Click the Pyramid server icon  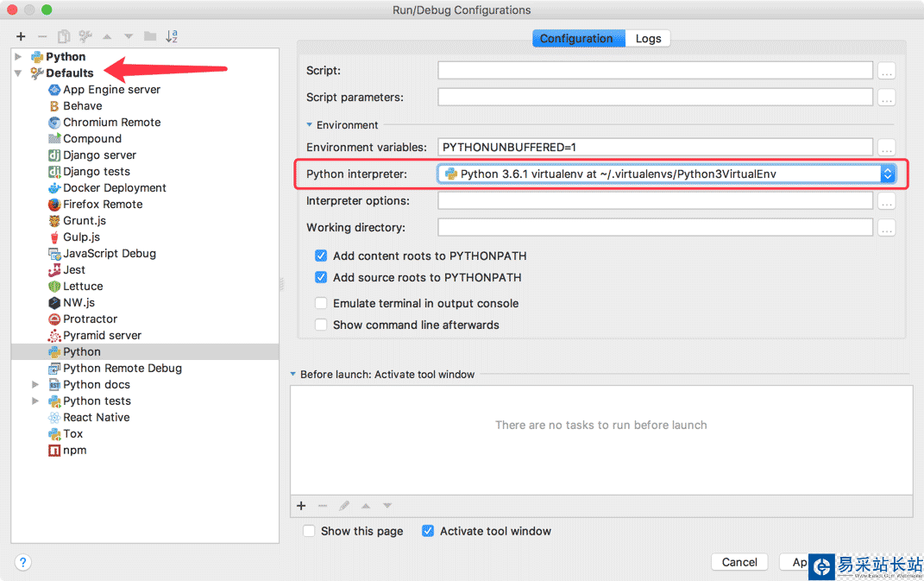pos(54,336)
